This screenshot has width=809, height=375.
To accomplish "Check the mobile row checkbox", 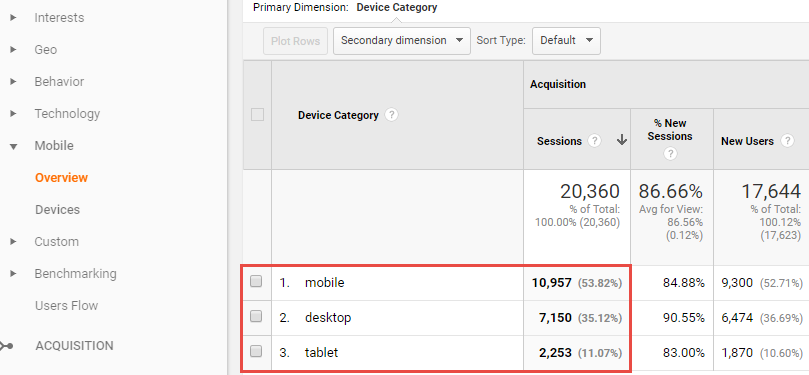I will pyautogui.click(x=256, y=282).
